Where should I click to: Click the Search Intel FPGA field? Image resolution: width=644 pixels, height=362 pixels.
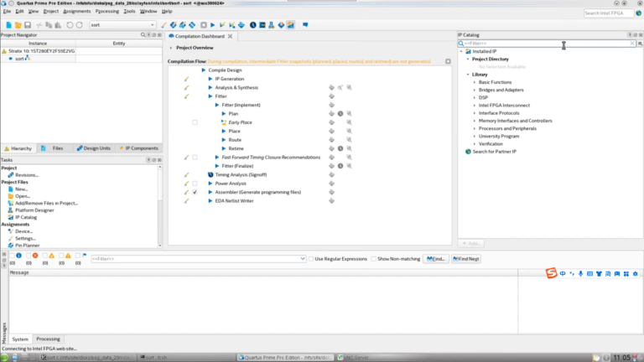(x=608, y=13)
